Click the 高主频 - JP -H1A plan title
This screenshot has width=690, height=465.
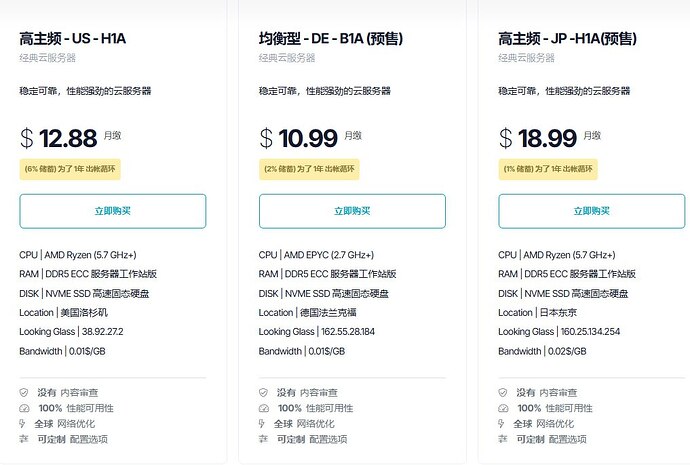[x=567, y=39]
